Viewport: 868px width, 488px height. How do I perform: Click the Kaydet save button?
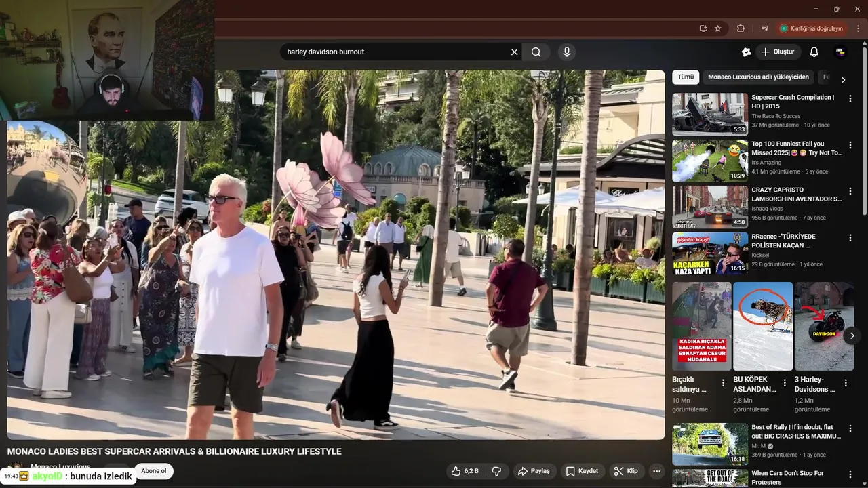583,471
